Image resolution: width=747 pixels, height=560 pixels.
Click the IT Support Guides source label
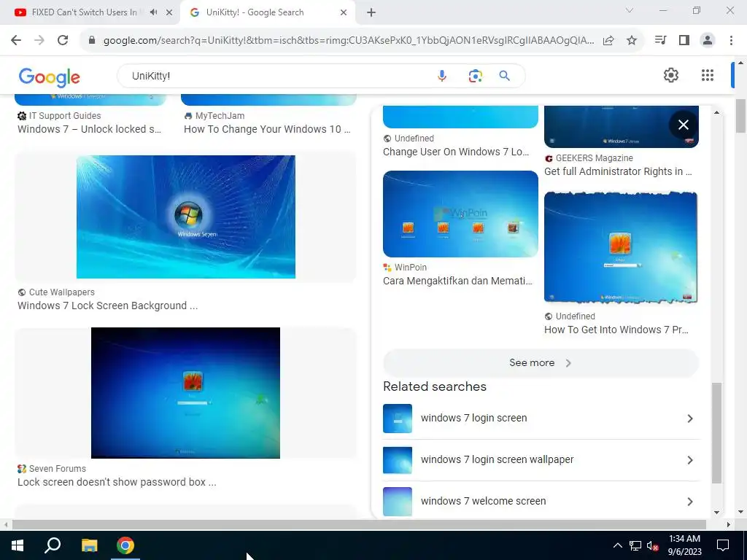click(65, 116)
